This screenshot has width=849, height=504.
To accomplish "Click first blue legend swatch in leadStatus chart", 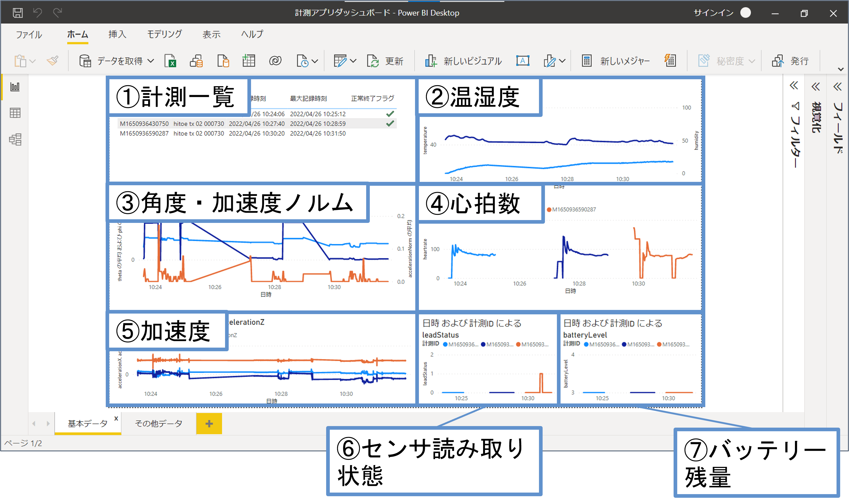I will pyautogui.click(x=445, y=344).
